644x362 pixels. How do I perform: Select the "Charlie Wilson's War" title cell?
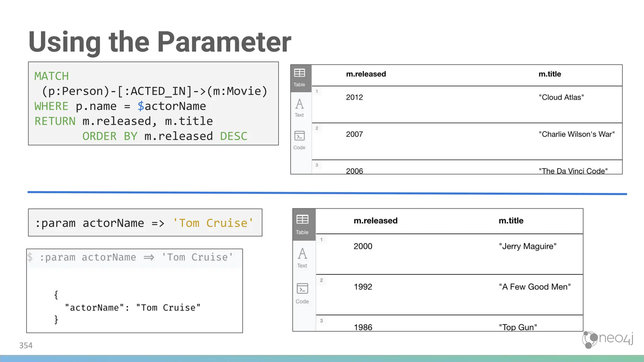[x=577, y=134]
